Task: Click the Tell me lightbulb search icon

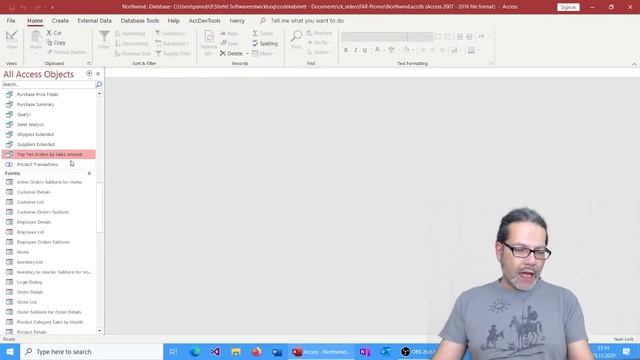Action: click(x=263, y=20)
